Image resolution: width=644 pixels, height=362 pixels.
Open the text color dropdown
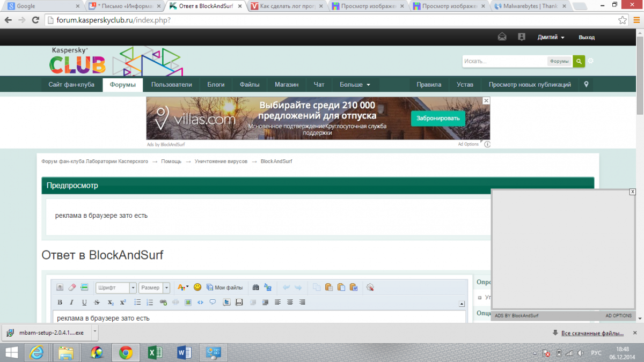click(183, 287)
